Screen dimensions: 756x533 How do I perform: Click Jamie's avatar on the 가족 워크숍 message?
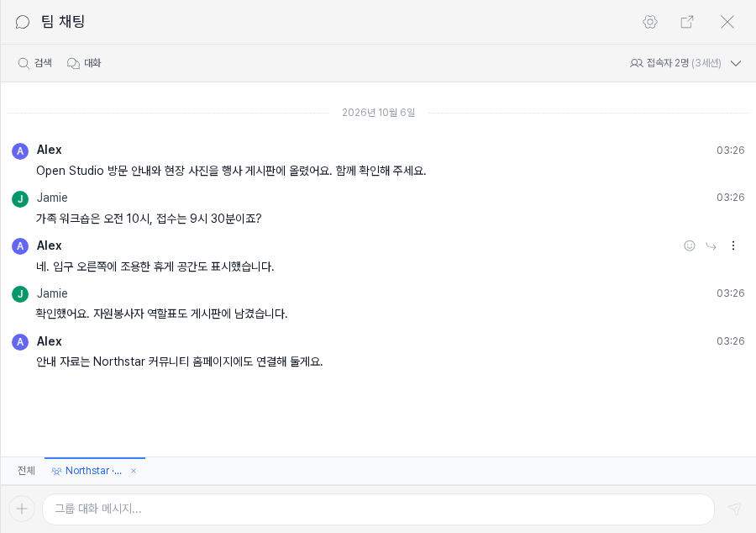(20, 198)
